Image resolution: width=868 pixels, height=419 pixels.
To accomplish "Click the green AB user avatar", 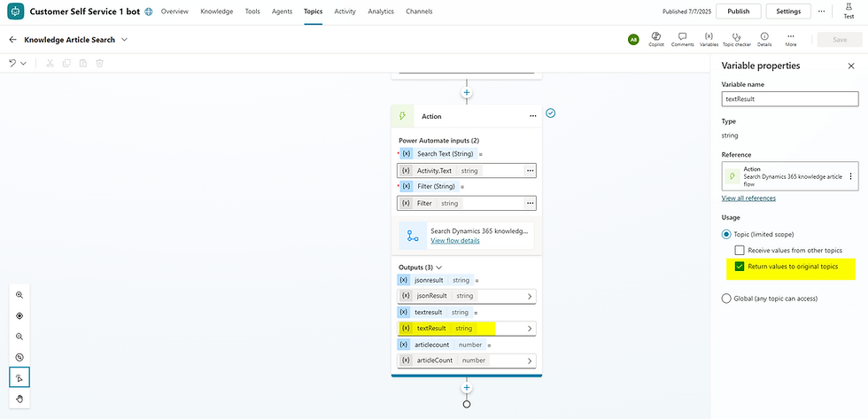I will click(633, 40).
